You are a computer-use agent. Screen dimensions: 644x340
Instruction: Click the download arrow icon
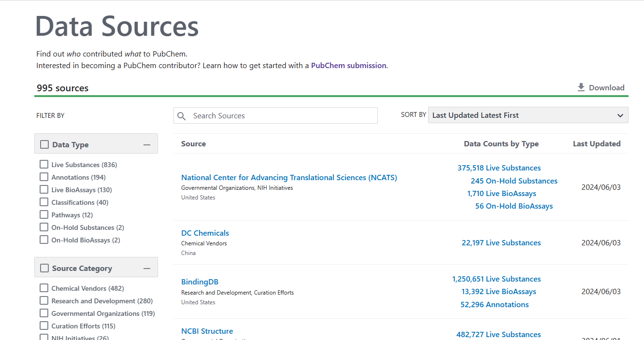coord(581,87)
